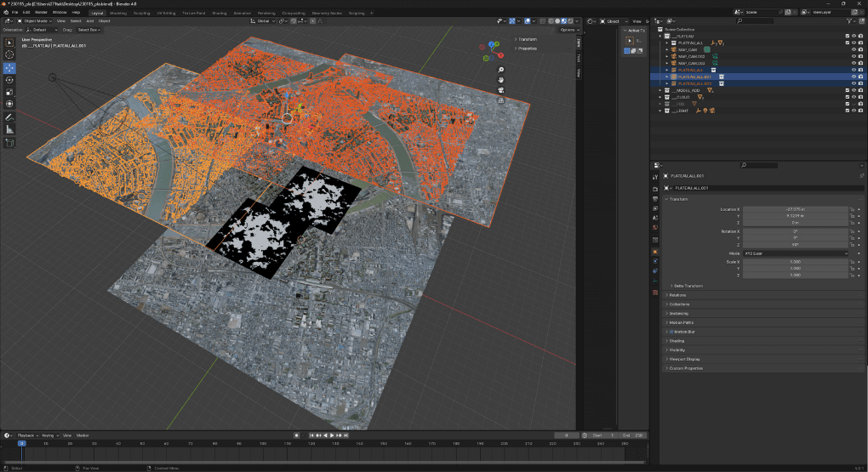Open the Window menu
Screen dimensions: 868x472
pos(60,12)
